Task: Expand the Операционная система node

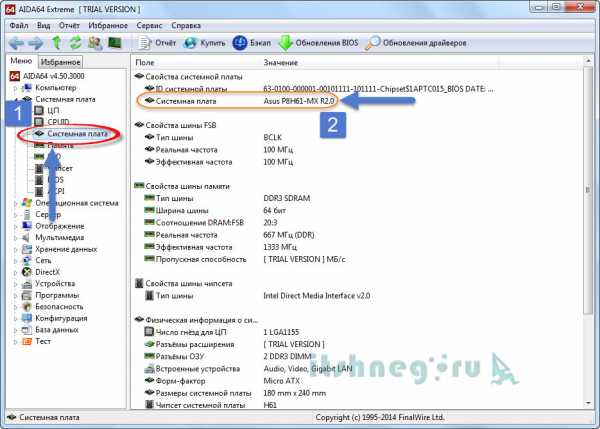Action: point(16,203)
